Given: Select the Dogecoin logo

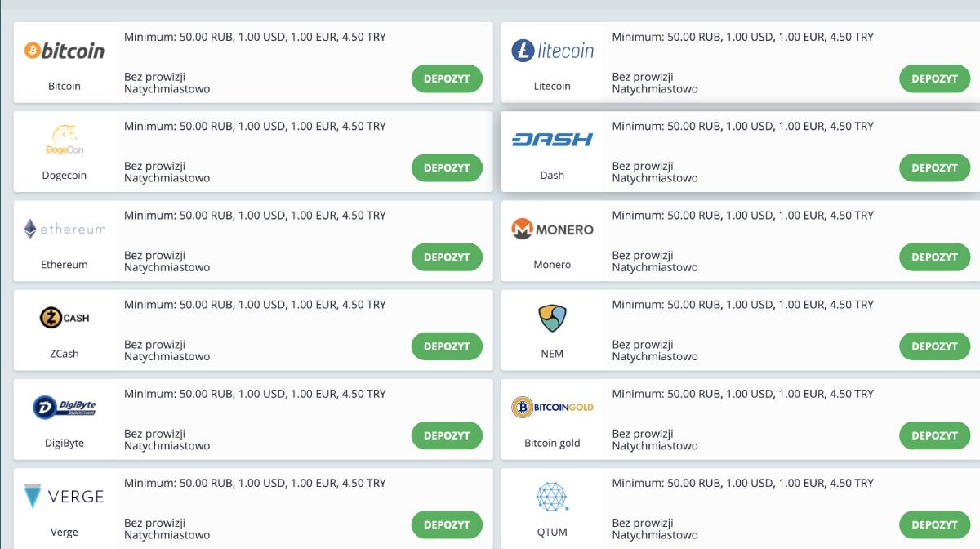Looking at the screenshot, I should point(65,139).
